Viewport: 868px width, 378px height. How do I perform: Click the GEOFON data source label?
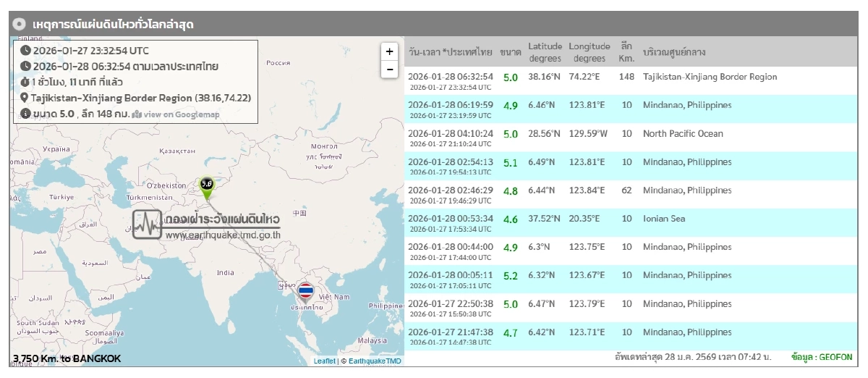tap(832, 358)
